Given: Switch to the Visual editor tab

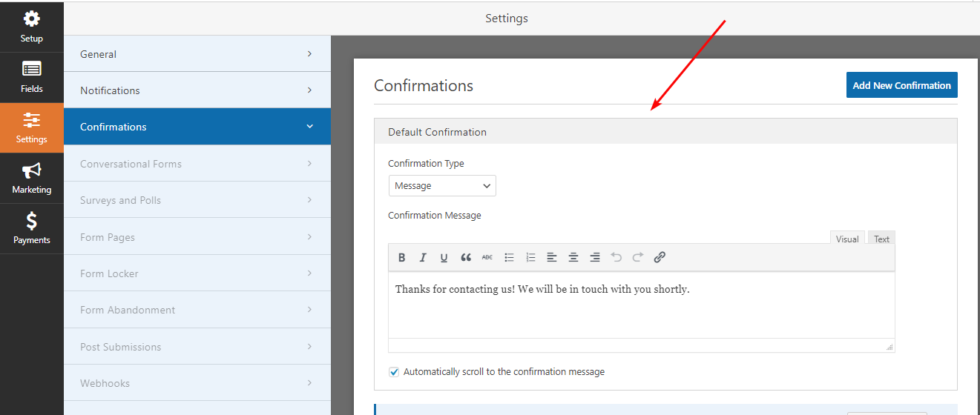Looking at the screenshot, I should pyautogui.click(x=847, y=239).
